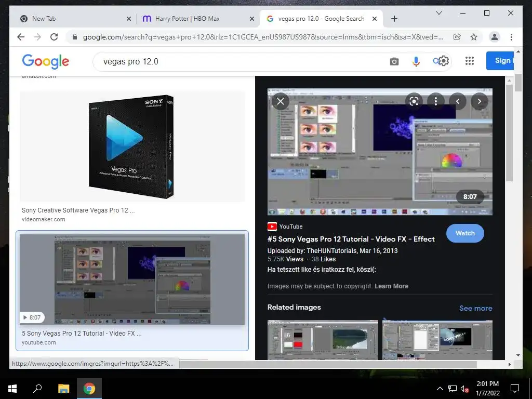Click the videomaker.com source text
This screenshot has width=532, height=399.
pyautogui.click(x=44, y=219)
